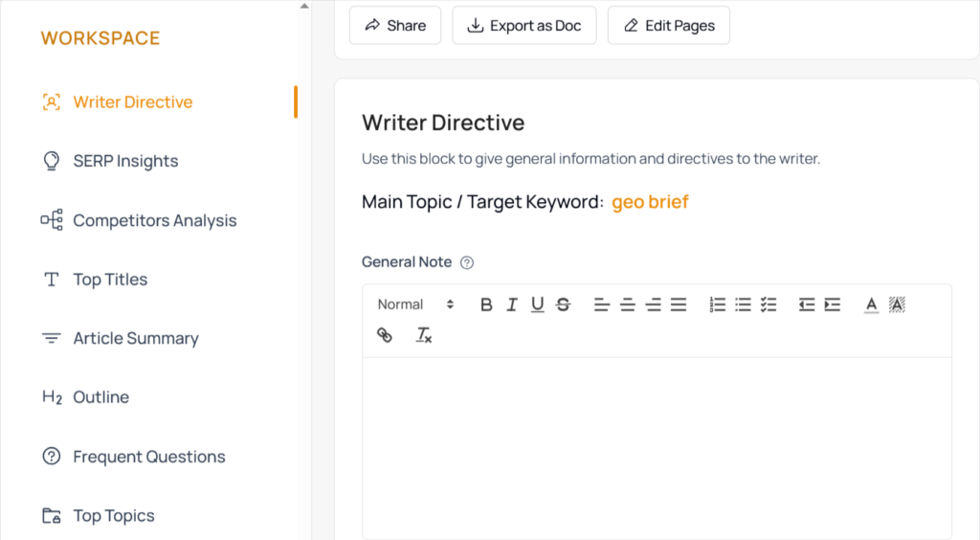Open text color picker
This screenshot has height=540, width=980.
click(x=871, y=304)
